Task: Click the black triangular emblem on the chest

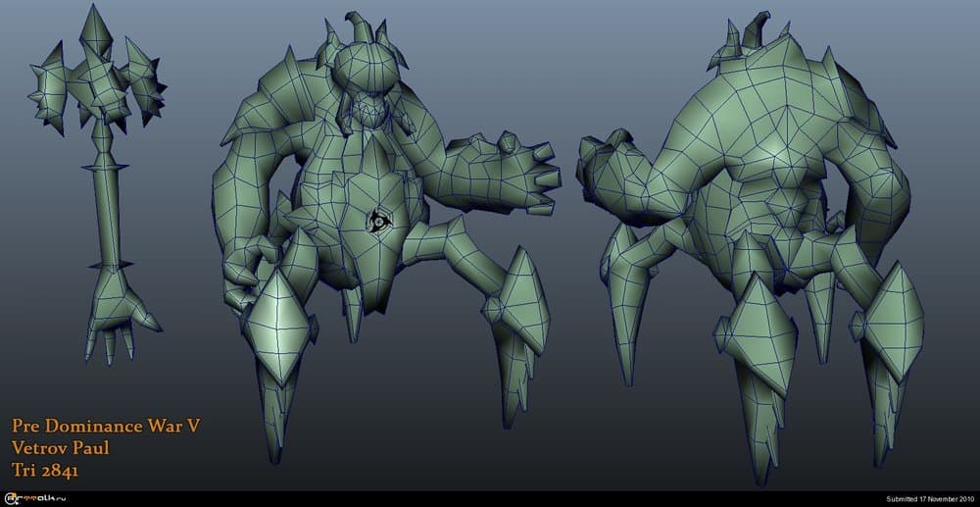Action: pyautogui.click(x=377, y=222)
